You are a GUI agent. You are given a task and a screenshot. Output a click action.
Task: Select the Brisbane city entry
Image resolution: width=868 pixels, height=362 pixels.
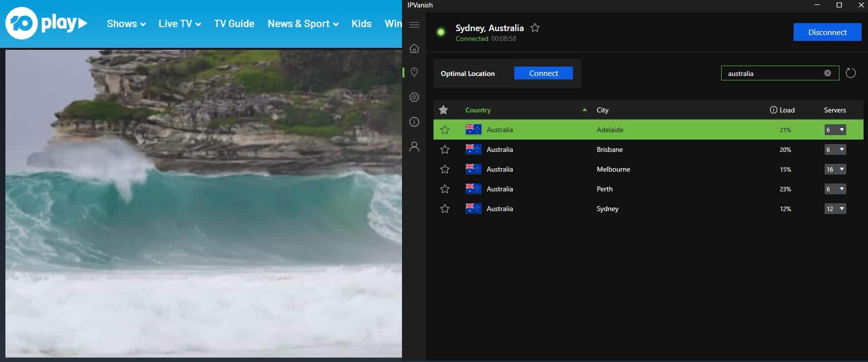coord(609,149)
